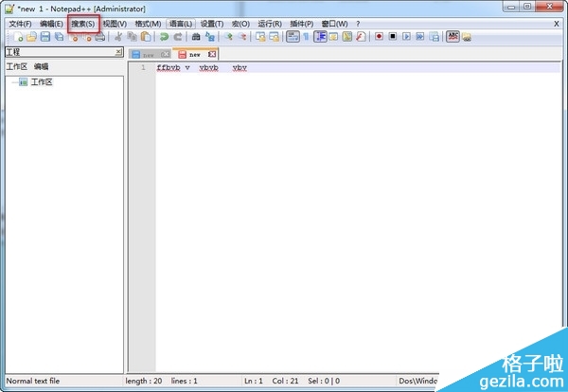This screenshot has height=392, width=568.
Task: Open the 搜索(S) menu
Action: point(82,23)
